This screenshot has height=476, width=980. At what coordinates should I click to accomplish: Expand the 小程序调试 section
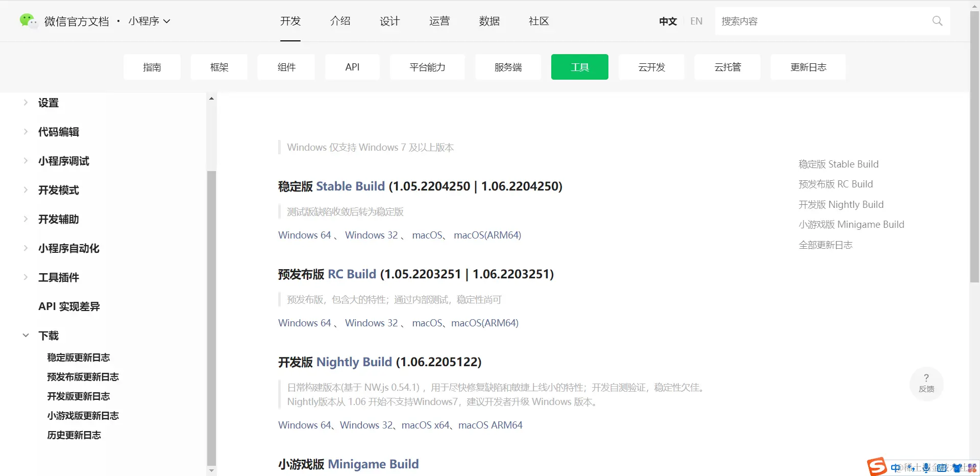(56, 161)
